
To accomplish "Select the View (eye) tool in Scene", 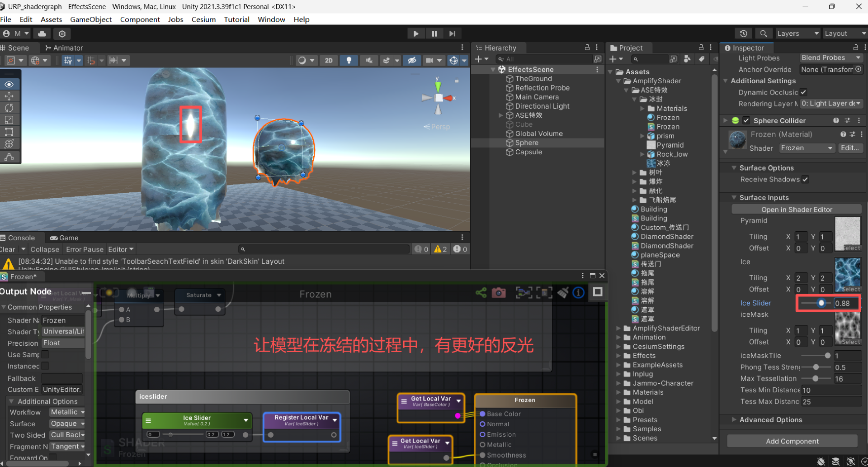I will [x=9, y=85].
